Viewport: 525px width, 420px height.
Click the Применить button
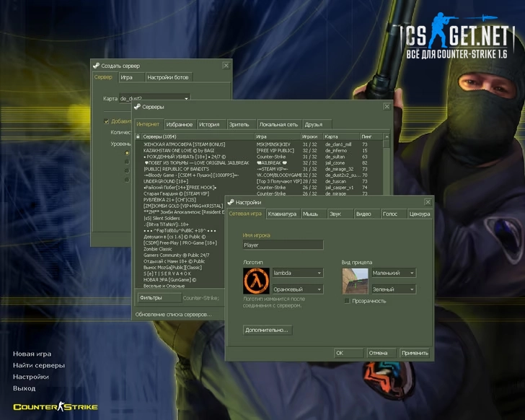[x=415, y=353]
